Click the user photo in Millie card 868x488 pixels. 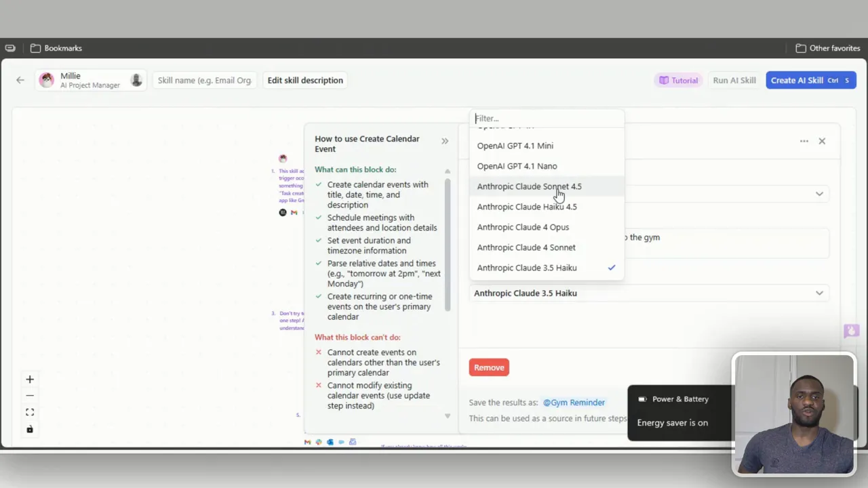click(x=136, y=80)
